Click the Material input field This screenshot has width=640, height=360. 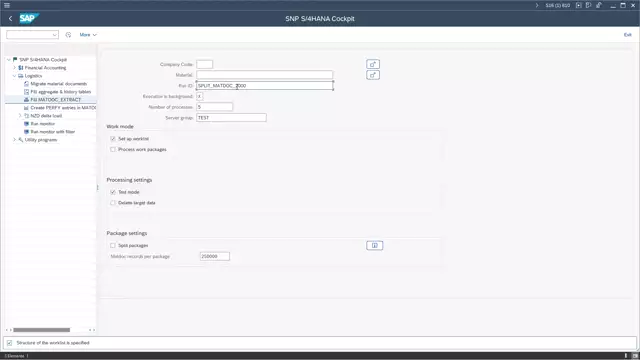[264, 75]
